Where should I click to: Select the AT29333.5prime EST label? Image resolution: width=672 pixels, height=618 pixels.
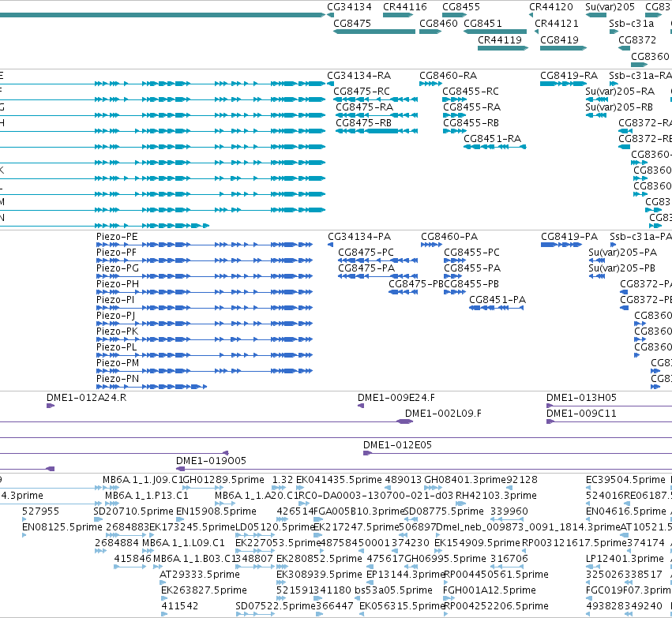click(199, 575)
